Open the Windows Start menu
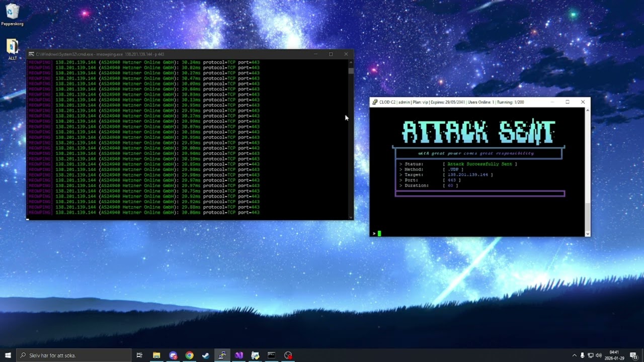Screen dimensions: 644x362 tap(8, 355)
